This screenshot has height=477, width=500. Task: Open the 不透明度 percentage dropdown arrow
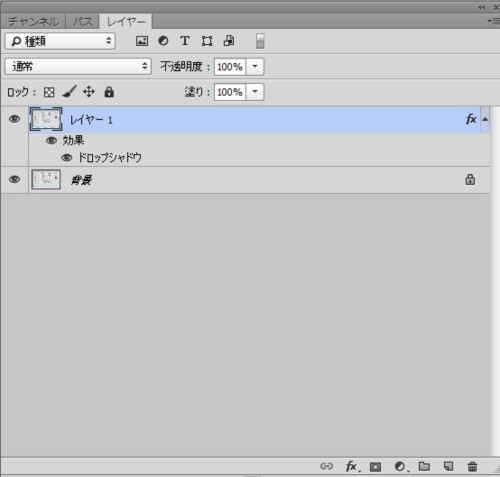pos(255,66)
